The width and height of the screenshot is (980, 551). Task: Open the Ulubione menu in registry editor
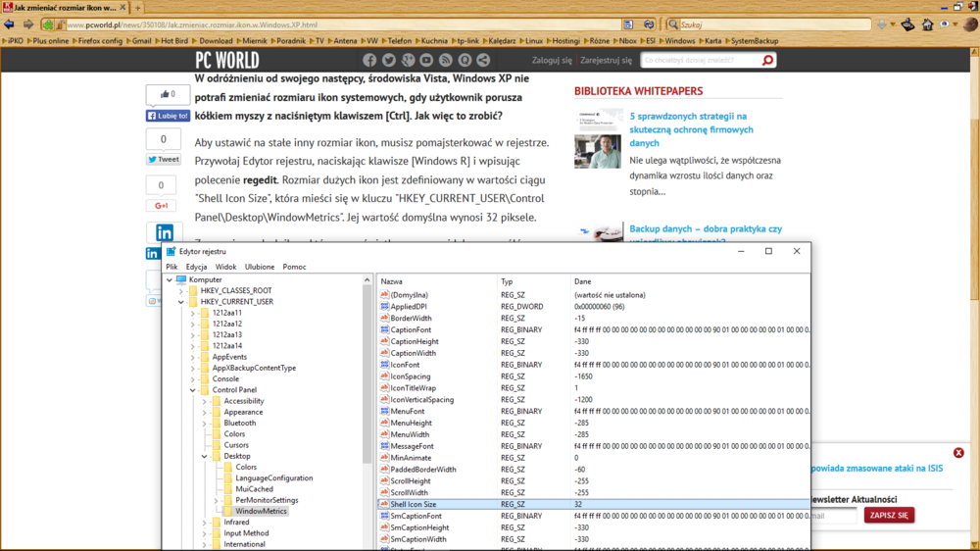(259, 267)
